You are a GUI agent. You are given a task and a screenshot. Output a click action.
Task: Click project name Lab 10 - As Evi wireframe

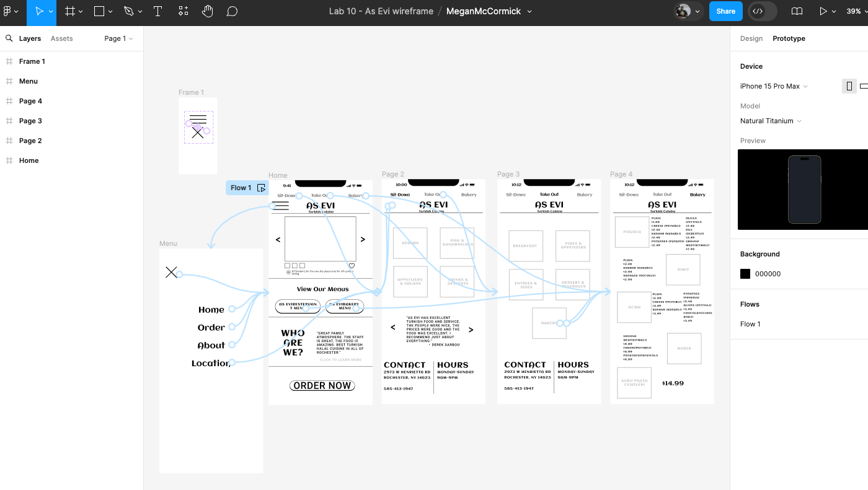coord(381,11)
